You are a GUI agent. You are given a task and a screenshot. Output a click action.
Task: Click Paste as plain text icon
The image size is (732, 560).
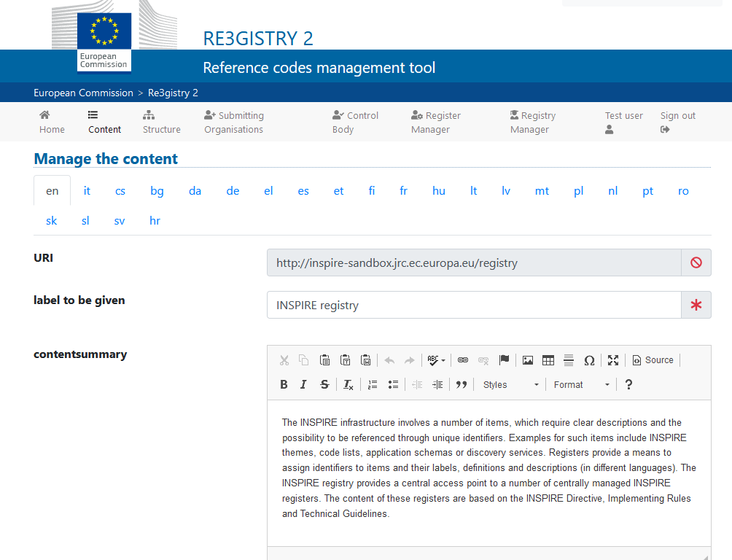click(345, 360)
